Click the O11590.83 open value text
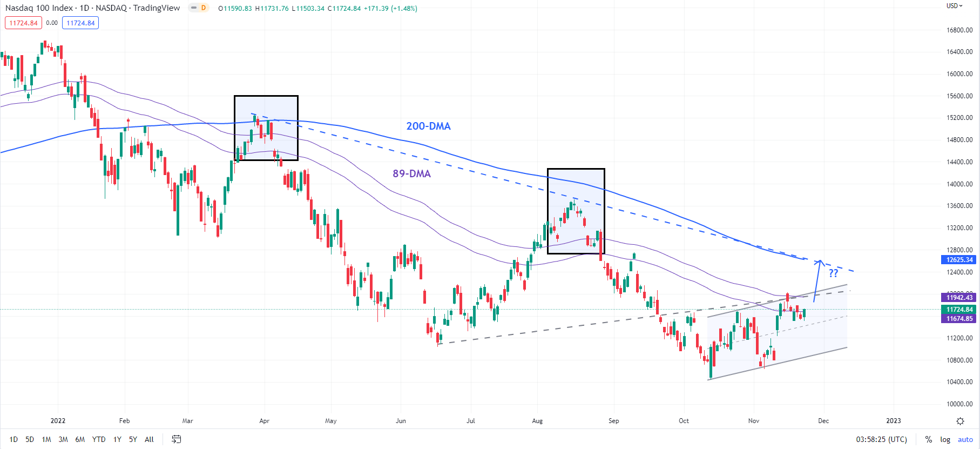 tap(235, 8)
